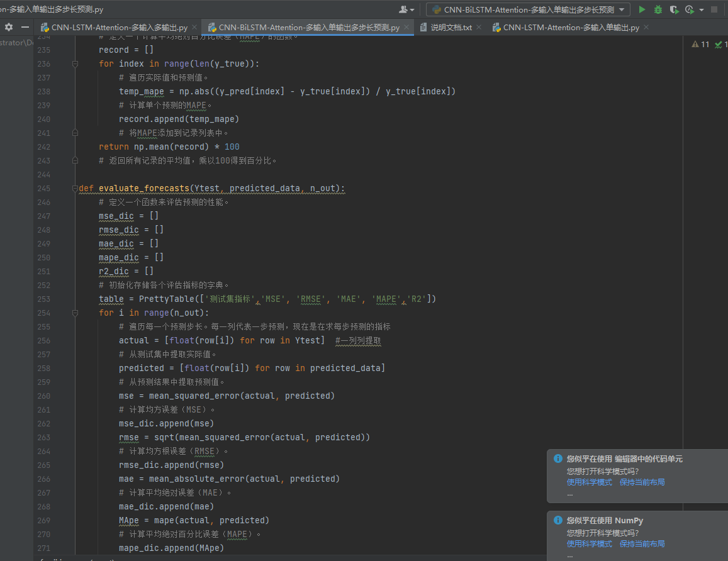This screenshot has height=561, width=728.
Task: Click the green inspection checkmark indicator
Action: point(719,45)
